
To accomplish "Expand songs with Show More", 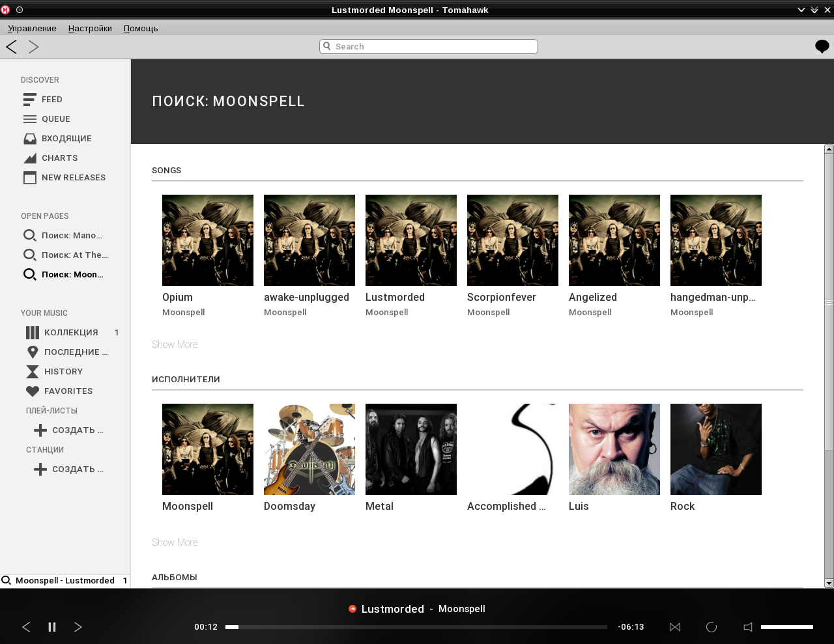I will pyautogui.click(x=175, y=344).
